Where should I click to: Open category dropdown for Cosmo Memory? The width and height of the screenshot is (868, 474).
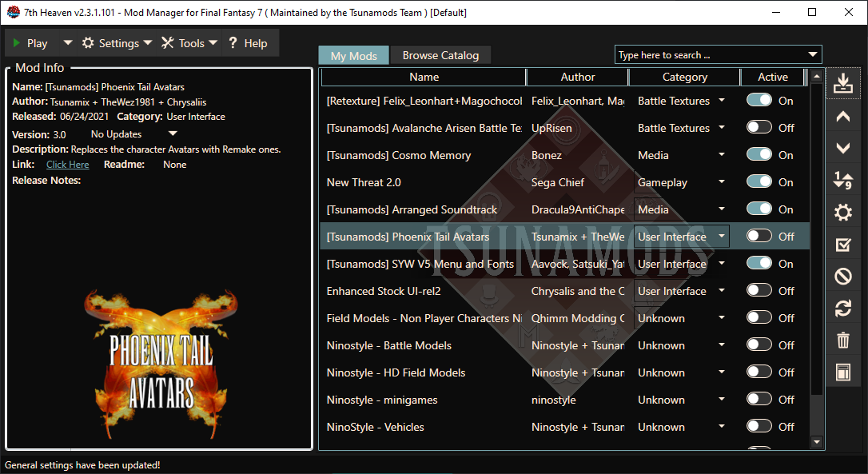tap(721, 155)
